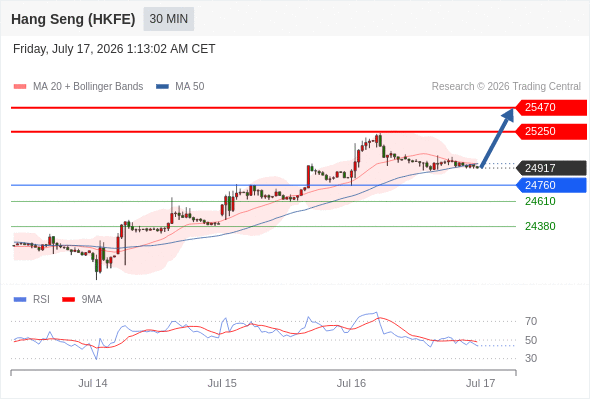This screenshot has height=400, width=590.
Task: Click the RSI 30 level label
Action: (531, 358)
